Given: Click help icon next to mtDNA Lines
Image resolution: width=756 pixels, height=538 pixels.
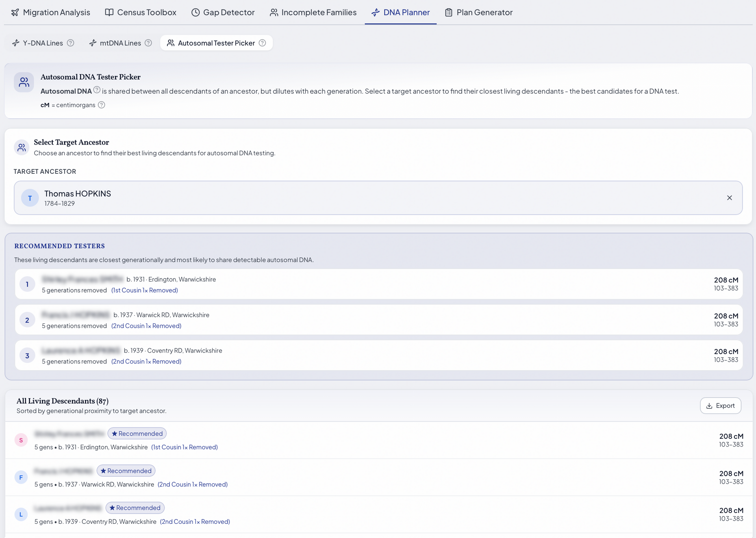Looking at the screenshot, I should [x=148, y=43].
